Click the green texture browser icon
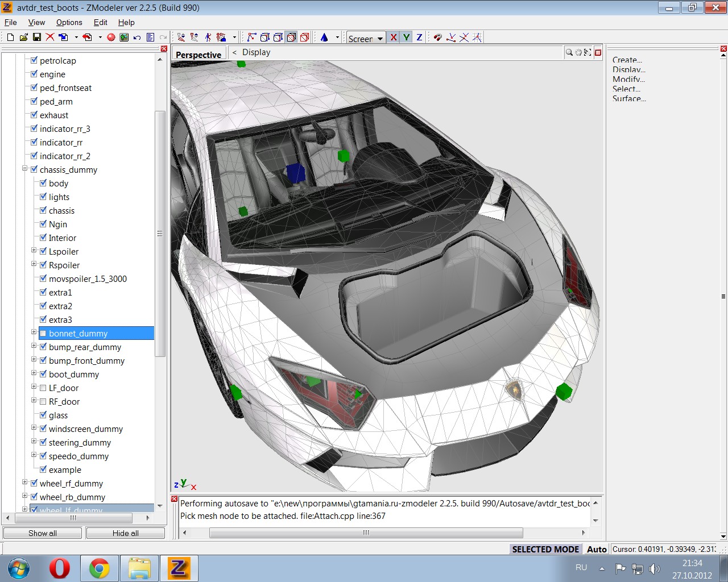This screenshot has width=728, height=582. click(x=124, y=37)
